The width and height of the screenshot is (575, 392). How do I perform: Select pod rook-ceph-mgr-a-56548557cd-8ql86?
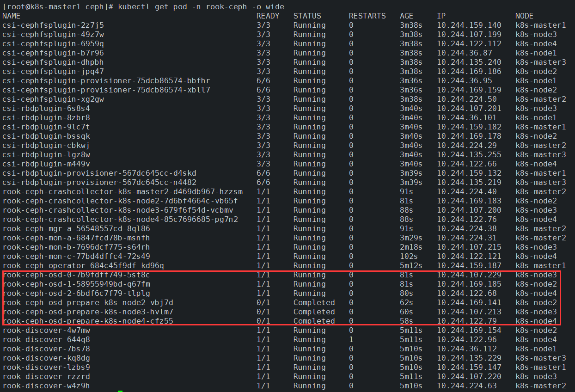76,228
